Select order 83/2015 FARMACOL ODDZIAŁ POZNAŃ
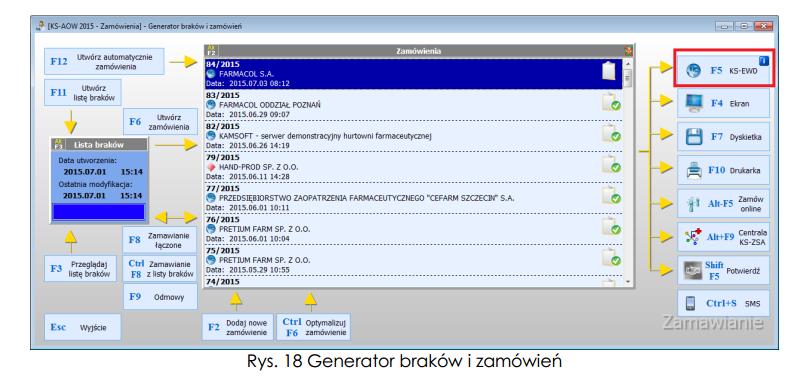Screen dimensions: 795x383 413,105
